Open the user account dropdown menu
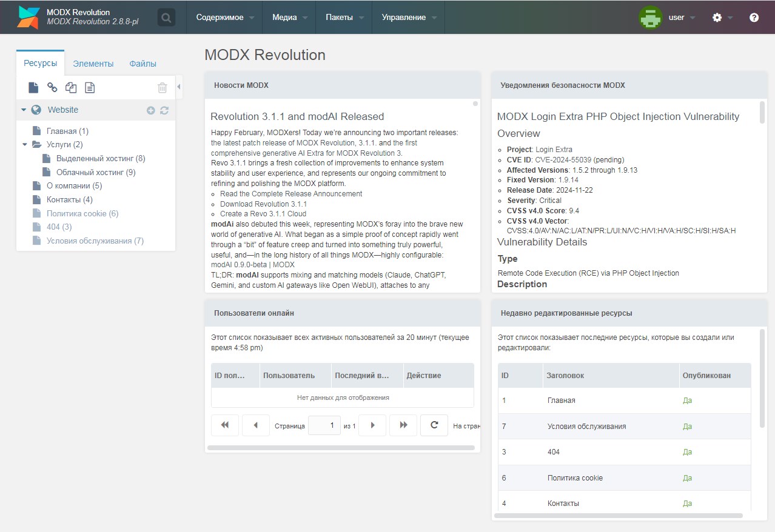Image resolution: width=775 pixels, height=532 pixels. (668, 18)
